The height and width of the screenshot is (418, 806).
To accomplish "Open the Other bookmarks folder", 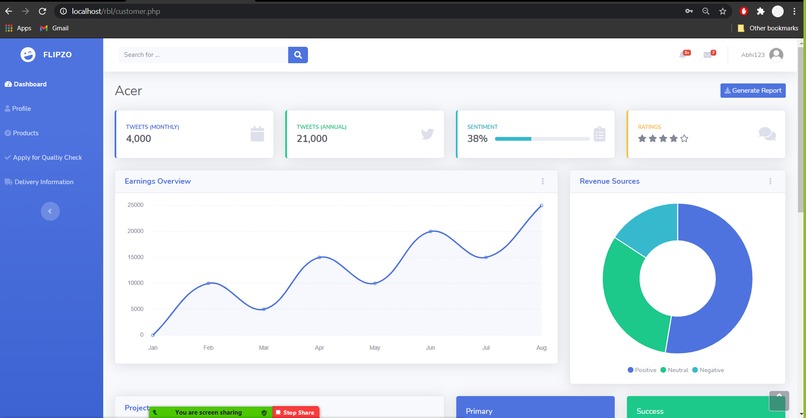I will click(x=767, y=28).
